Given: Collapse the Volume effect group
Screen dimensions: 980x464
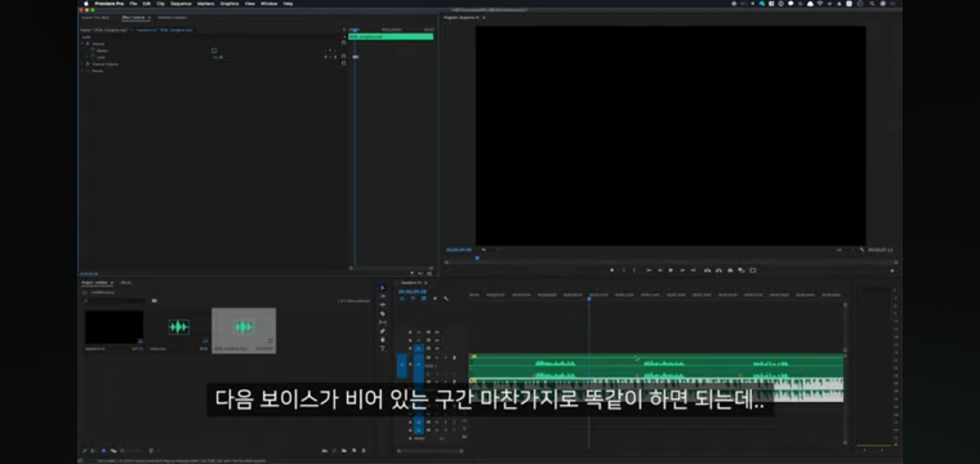Looking at the screenshot, I should pos(83,44).
